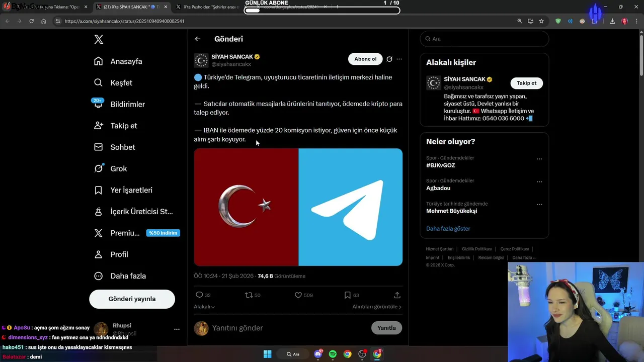Open Profil page
The width and height of the screenshot is (644, 362).
(111, 254)
